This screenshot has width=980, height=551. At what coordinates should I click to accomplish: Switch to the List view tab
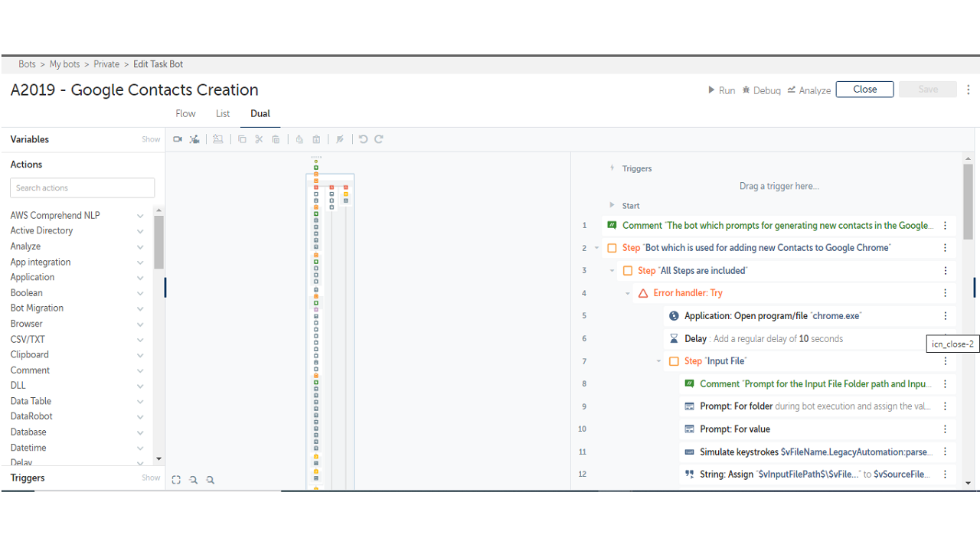tap(223, 113)
